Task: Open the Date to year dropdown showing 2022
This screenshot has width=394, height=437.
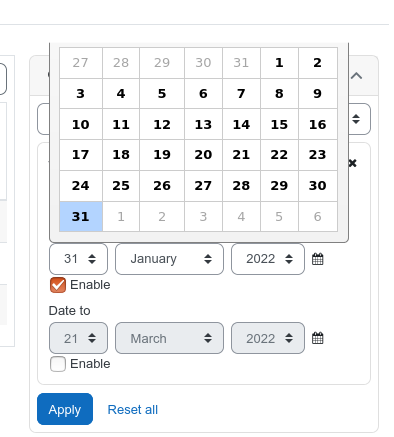Action: 268,338
